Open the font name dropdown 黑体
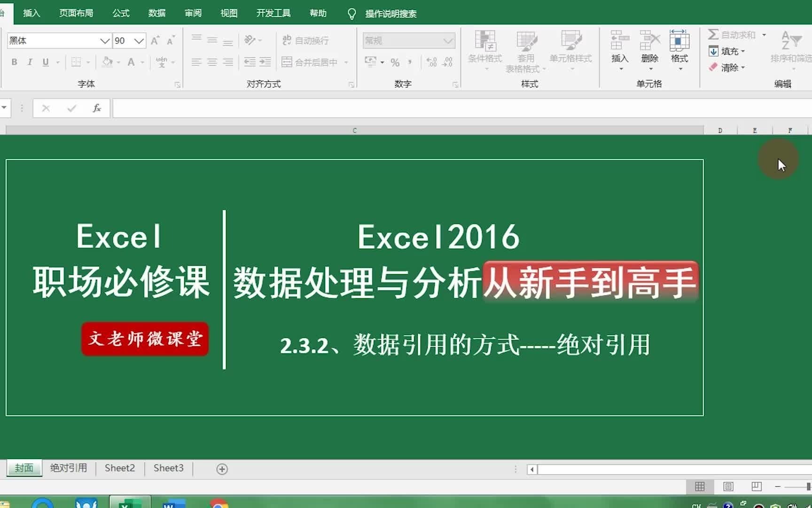 pos(105,41)
